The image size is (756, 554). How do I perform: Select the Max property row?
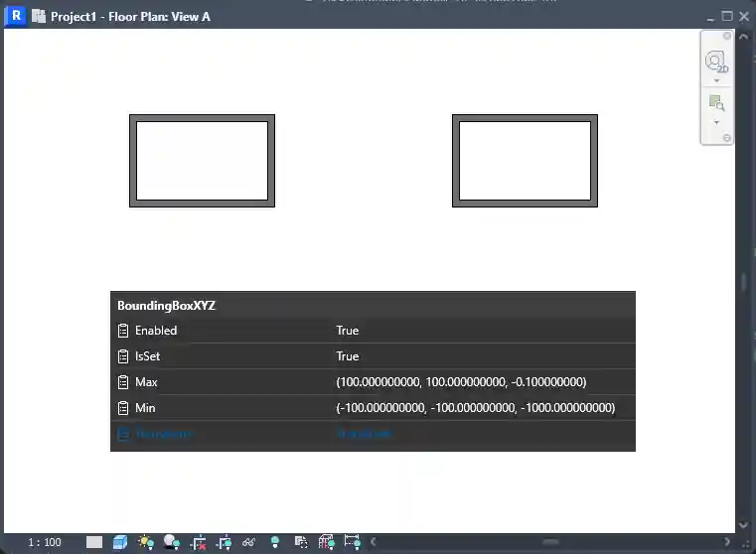[373, 382]
